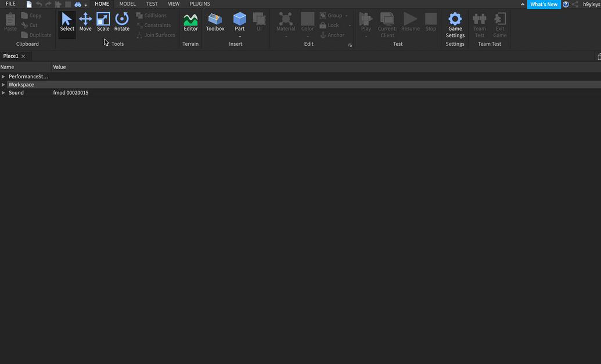The height and width of the screenshot is (364, 601).
Task: Start a Team Test
Action: pos(479,26)
